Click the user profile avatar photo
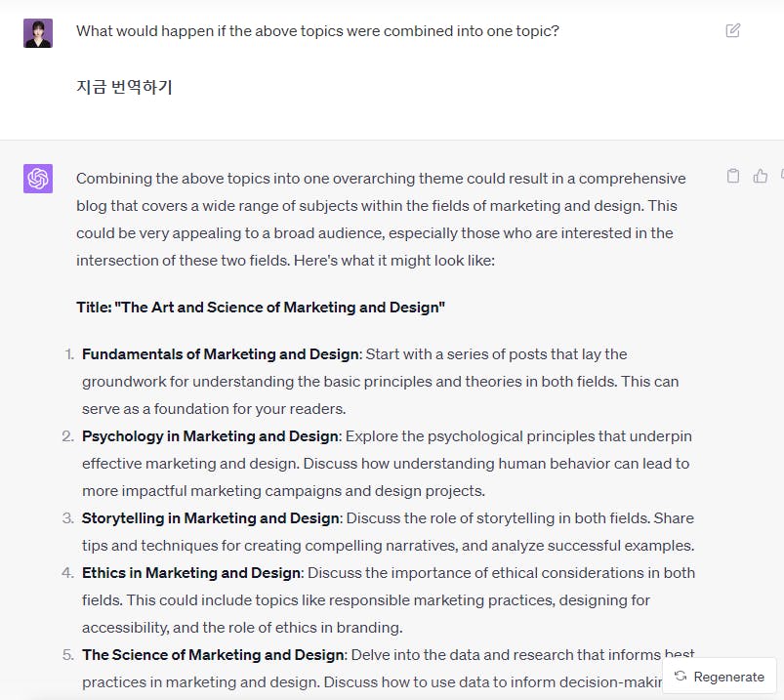The width and height of the screenshot is (784, 700). (x=38, y=32)
